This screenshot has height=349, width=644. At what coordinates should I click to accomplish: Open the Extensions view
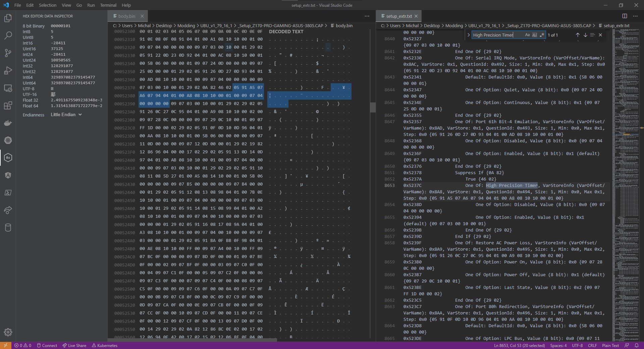click(x=8, y=105)
